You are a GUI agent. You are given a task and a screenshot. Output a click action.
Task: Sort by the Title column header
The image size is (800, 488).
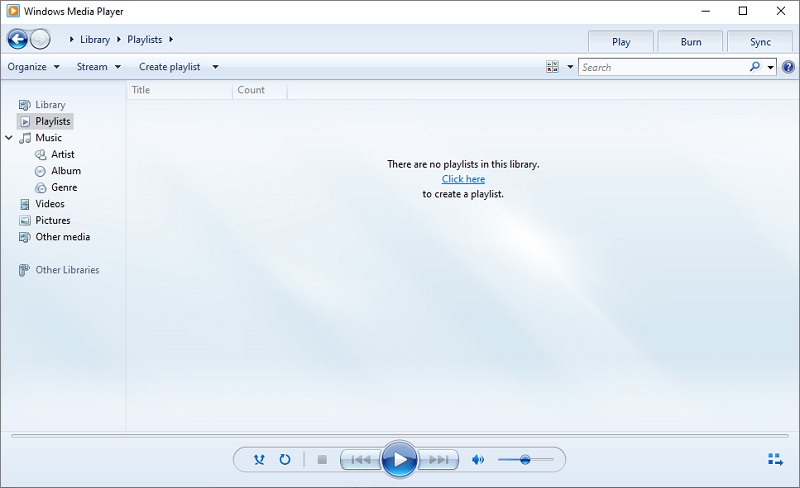179,90
